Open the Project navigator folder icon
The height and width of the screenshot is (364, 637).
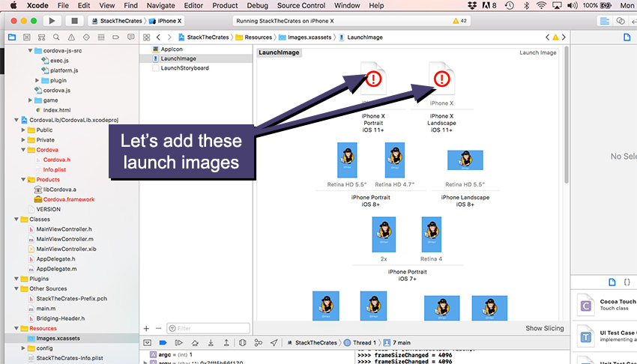12,37
